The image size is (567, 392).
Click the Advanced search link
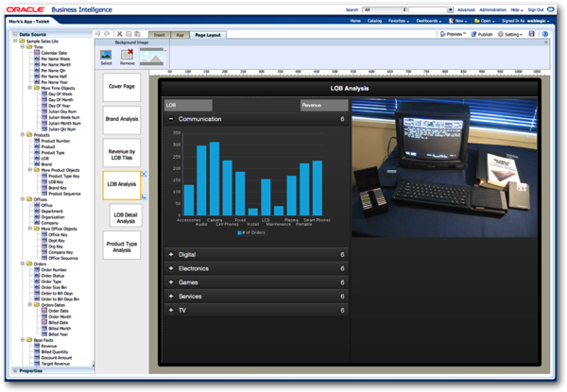click(466, 9)
